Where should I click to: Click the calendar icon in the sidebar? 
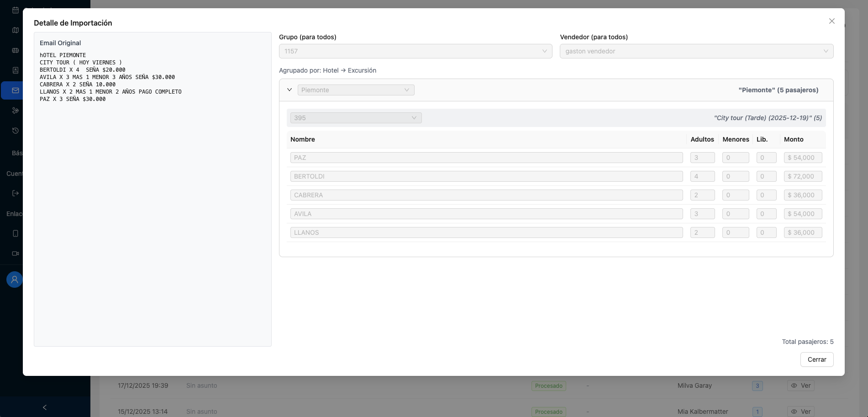coord(16,10)
